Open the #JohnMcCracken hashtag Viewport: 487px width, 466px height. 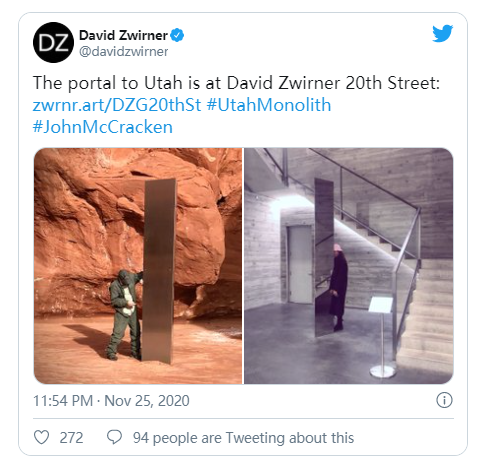click(x=103, y=127)
